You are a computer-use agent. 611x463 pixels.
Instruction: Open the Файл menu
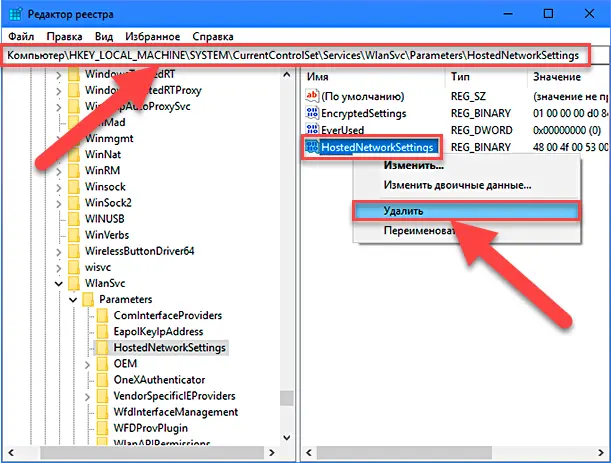tap(21, 37)
